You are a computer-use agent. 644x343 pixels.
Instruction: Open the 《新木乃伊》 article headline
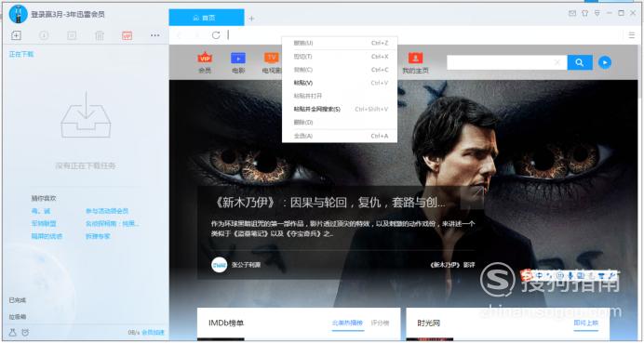tap(329, 203)
